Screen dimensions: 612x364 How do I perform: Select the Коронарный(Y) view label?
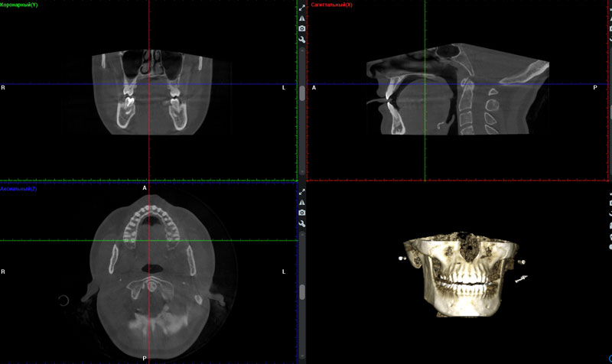pos(19,5)
